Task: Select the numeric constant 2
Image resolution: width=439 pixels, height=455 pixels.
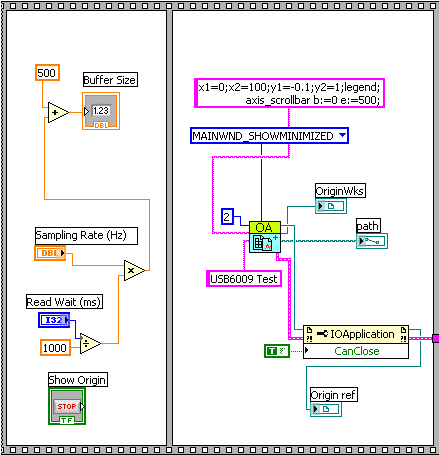Action: [227, 217]
